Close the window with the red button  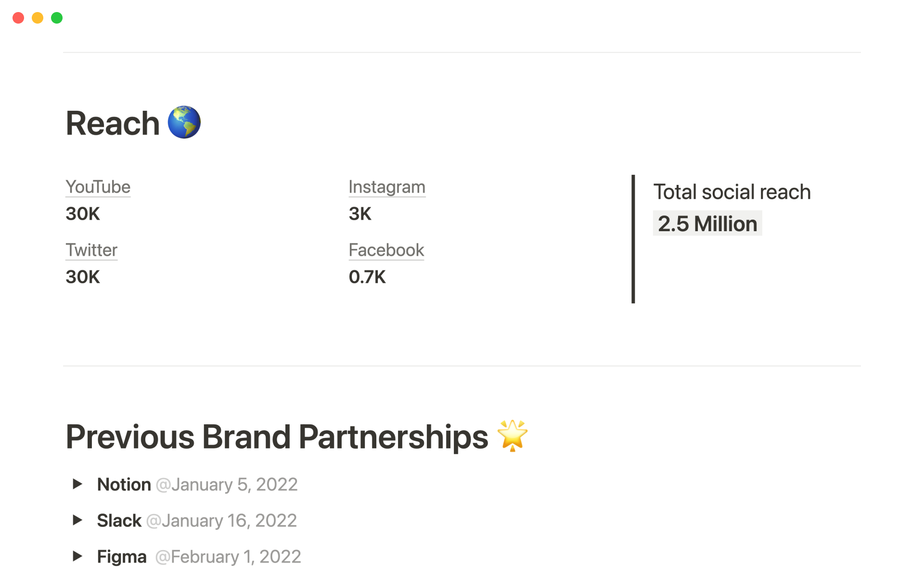(x=18, y=18)
